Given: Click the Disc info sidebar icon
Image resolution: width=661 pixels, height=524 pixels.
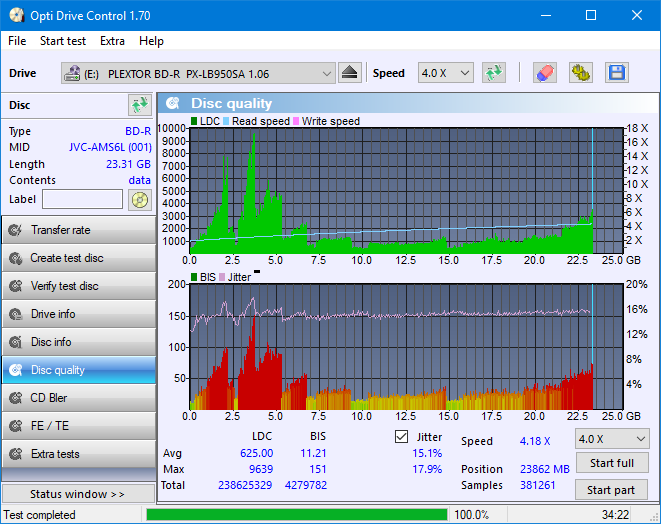Looking at the screenshot, I should click(x=16, y=342).
